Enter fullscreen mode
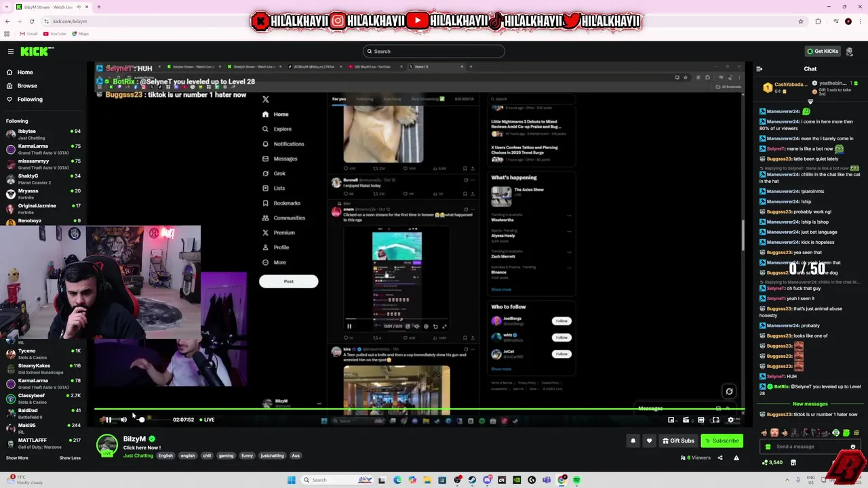Image resolution: width=868 pixels, height=488 pixels. coord(715,420)
